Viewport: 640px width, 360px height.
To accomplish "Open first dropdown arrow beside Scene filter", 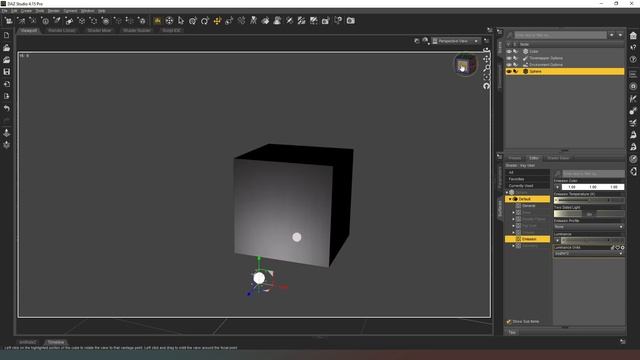I will (x=611, y=35).
